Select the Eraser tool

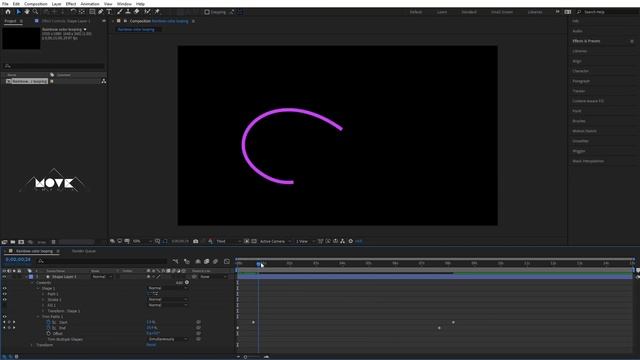(137, 12)
